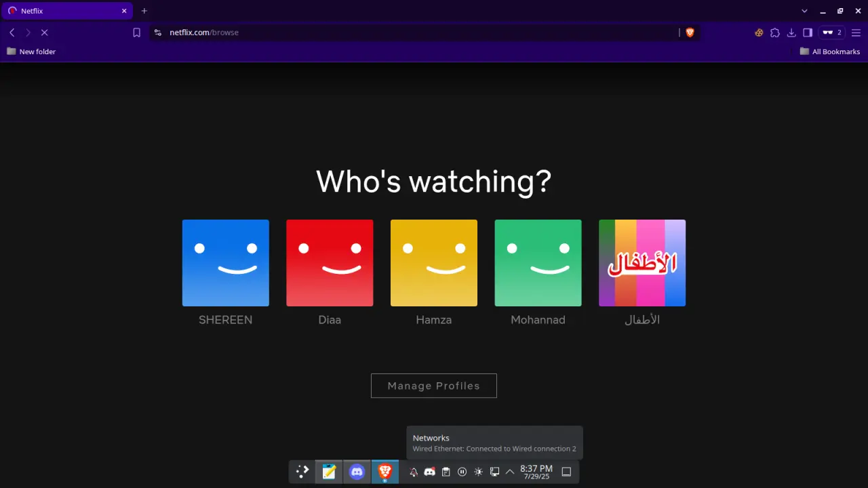
Task: Switch to Discord in the taskbar
Action: click(357, 472)
